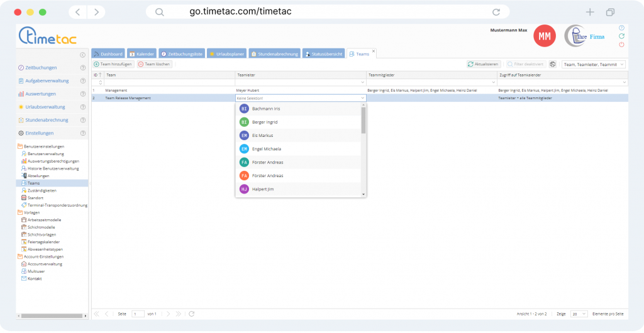Click the red logout power icon
Viewport: 644px width, 333px height.
pos(621,45)
